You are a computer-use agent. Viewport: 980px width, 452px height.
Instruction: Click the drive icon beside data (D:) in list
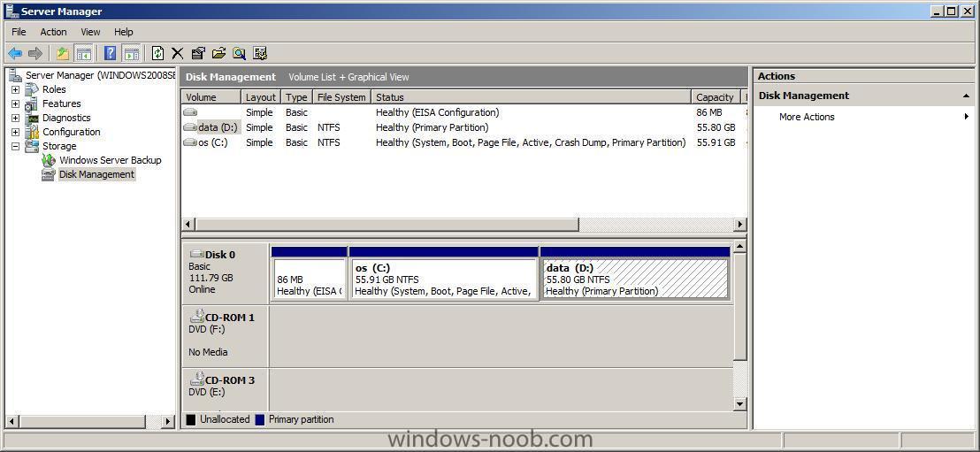(x=190, y=127)
